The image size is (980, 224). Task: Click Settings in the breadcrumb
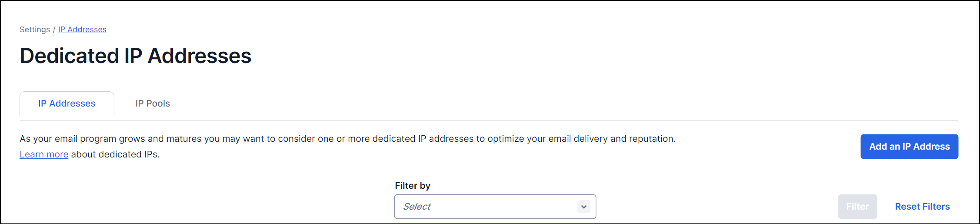[x=35, y=30]
